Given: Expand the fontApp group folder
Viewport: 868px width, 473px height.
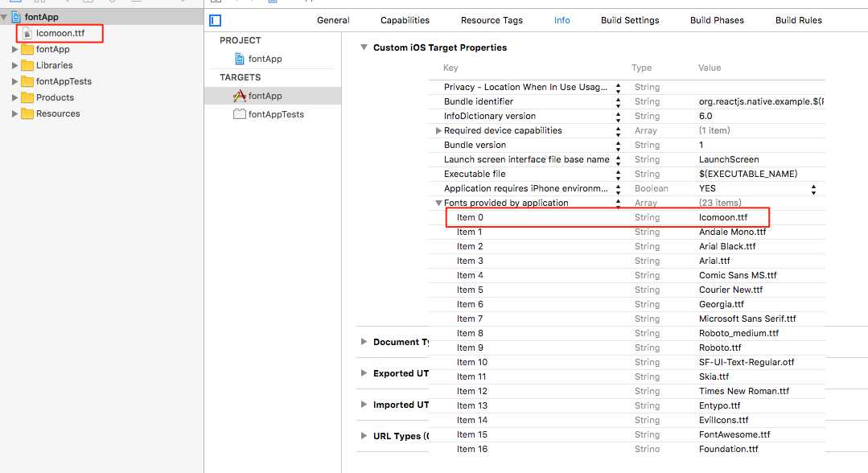Looking at the screenshot, I should click(x=14, y=49).
